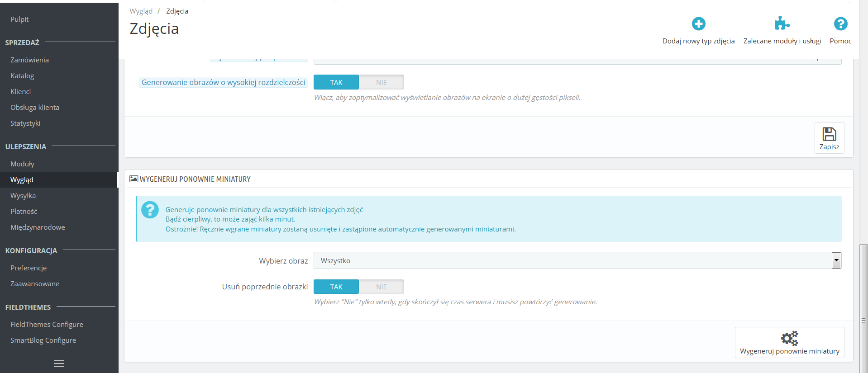Viewport: 868px width, 373px height.
Task: Open the Moduły menu item
Action: [22, 164]
